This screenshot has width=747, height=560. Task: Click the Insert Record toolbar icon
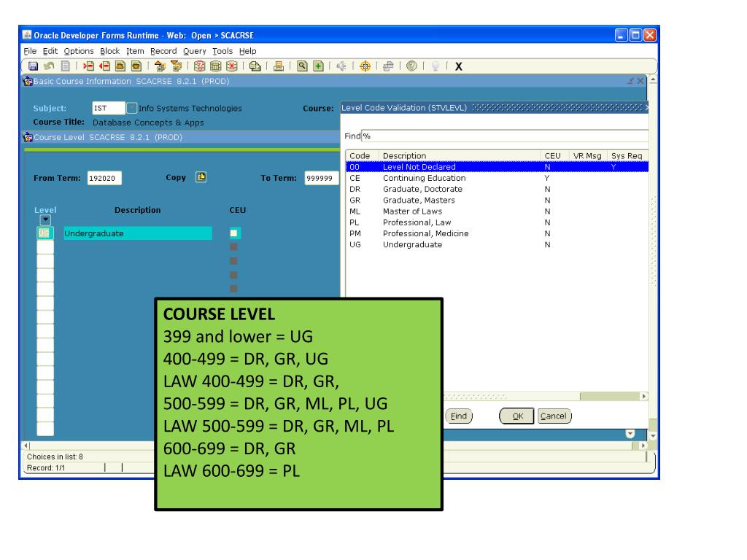88,66
